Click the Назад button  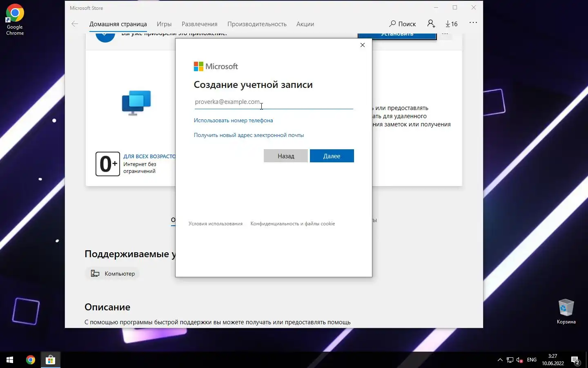286,156
